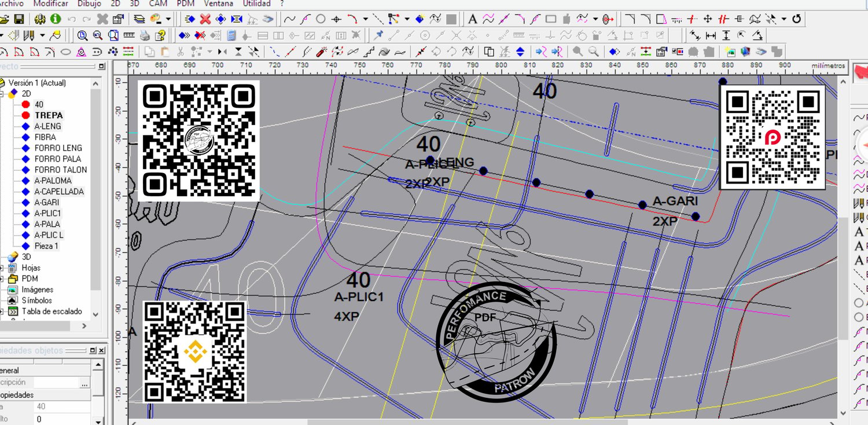The image size is (868, 425).
Task: Open the 3D menu
Action: (x=135, y=3)
